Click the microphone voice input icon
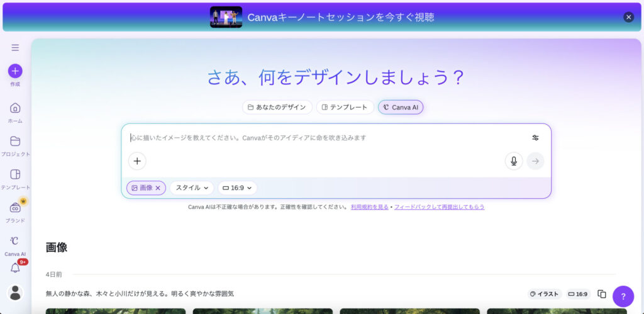This screenshot has height=314, width=644. pyautogui.click(x=514, y=161)
